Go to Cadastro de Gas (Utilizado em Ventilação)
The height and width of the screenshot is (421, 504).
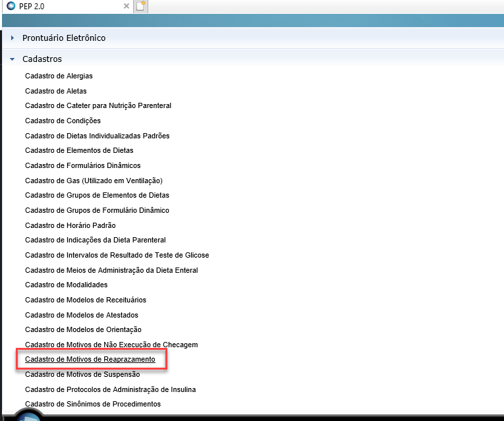coord(94,181)
